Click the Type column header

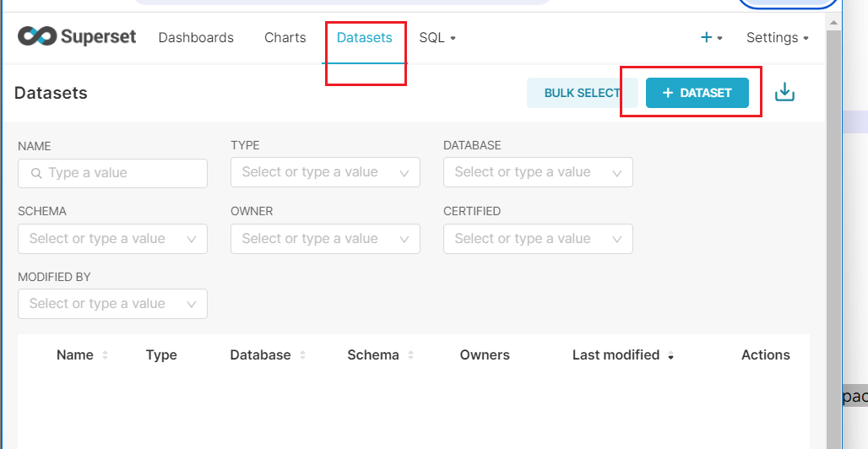pyautogui.click(x=161, y=354)
